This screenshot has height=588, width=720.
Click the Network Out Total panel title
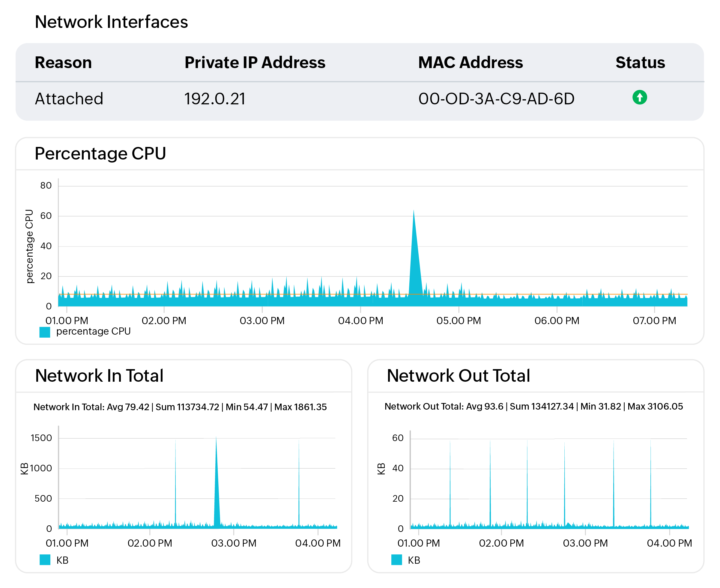(458, 376)
